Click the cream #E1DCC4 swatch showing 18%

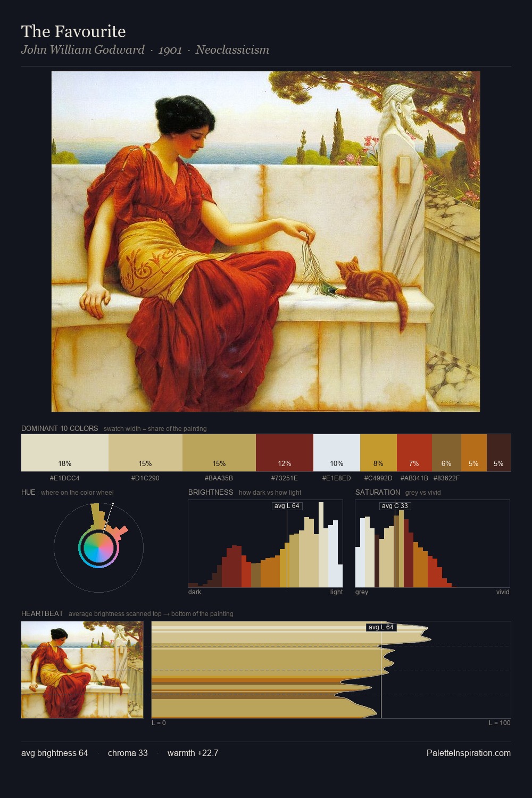point(65,453)
